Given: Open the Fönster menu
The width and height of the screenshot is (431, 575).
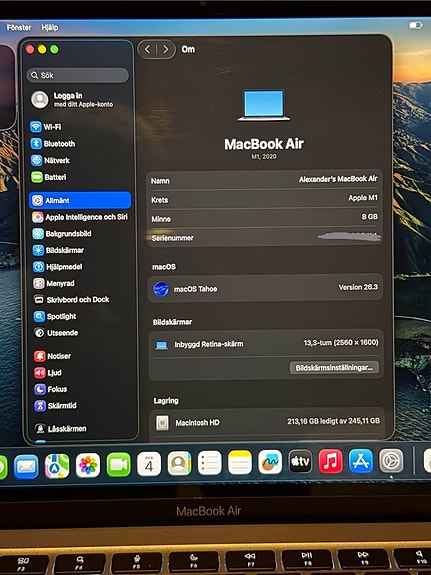Looking at the screenshot, I should [19, 28].
